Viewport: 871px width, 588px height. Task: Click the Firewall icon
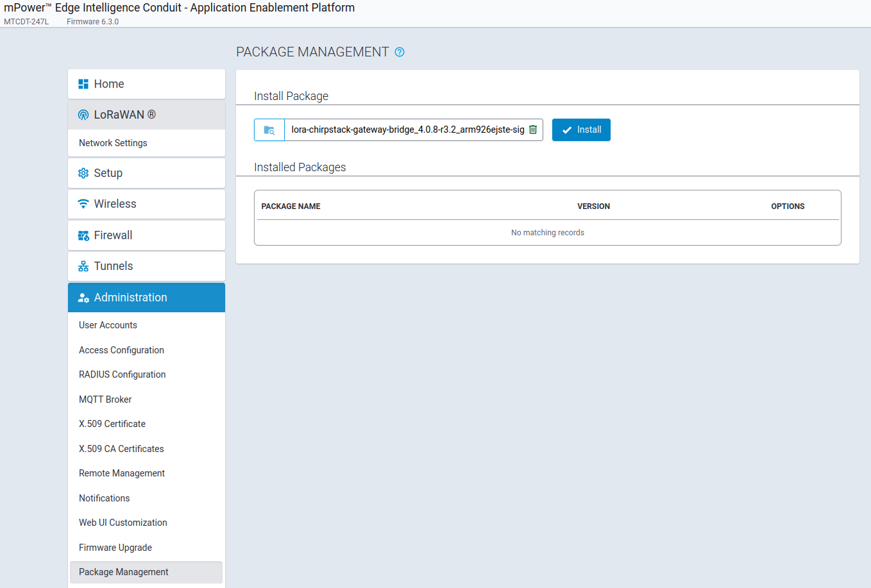click(x=83, y=235)
